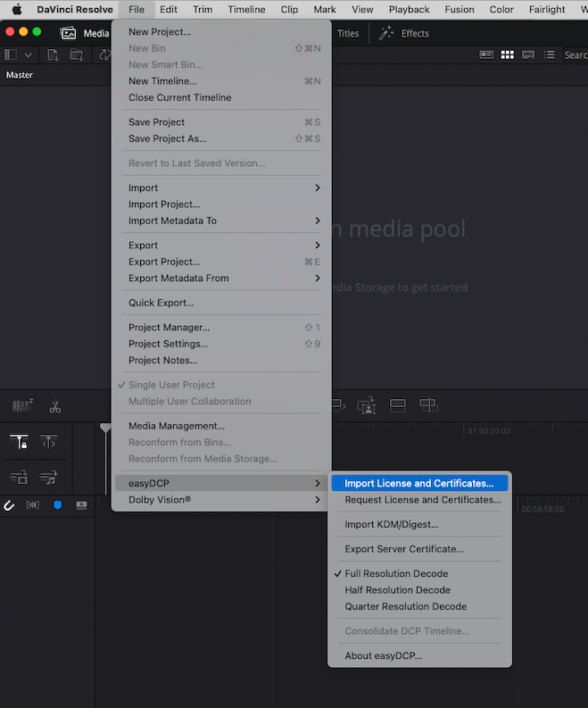588x708 pixels.
Task: Open the Fusion menu
Action: 460,10
